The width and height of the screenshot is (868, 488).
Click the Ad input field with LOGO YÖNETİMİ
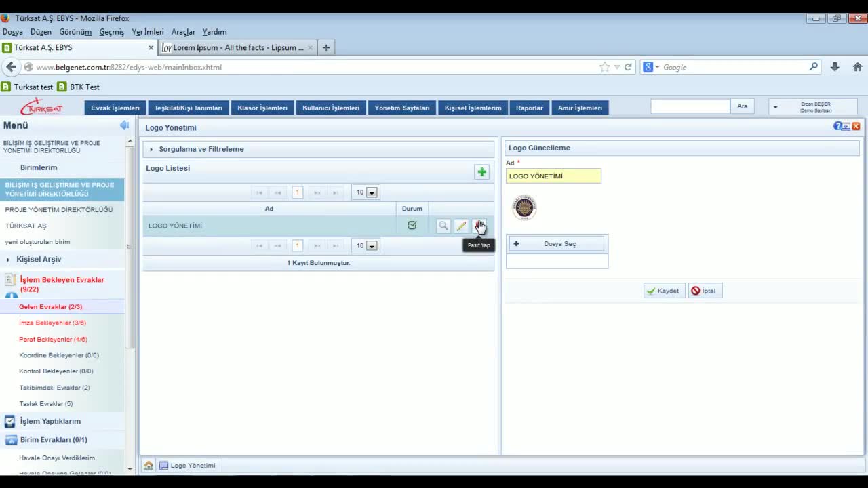coord(553,176)
